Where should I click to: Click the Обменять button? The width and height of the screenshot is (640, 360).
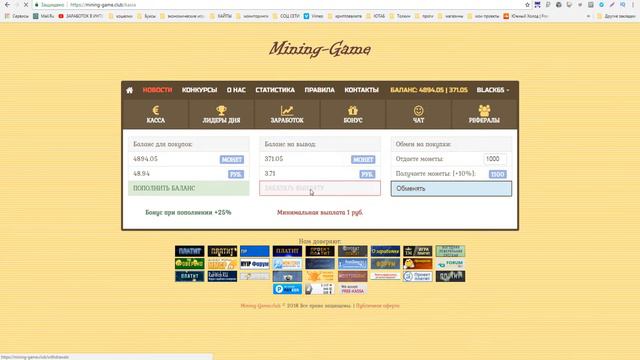(x=451, y=189)
